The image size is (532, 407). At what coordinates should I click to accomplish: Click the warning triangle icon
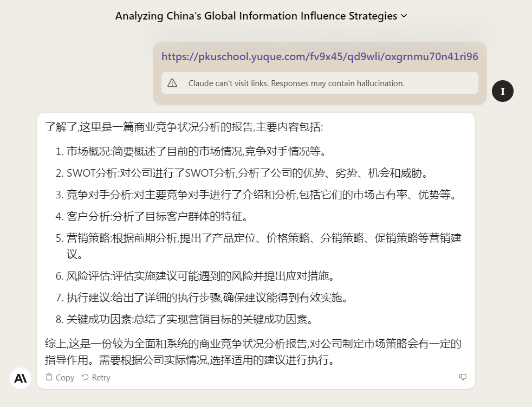pyautogui.click(x=172, y=83)
